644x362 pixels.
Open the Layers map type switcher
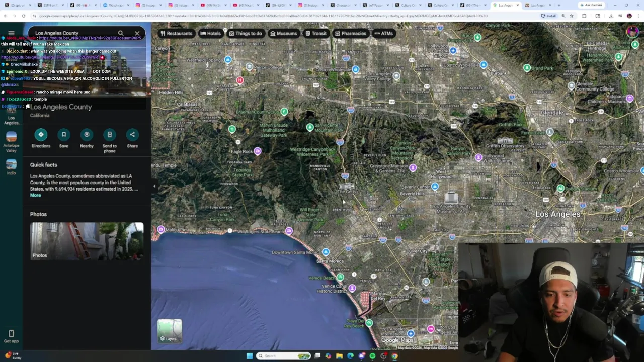point(170,331)
